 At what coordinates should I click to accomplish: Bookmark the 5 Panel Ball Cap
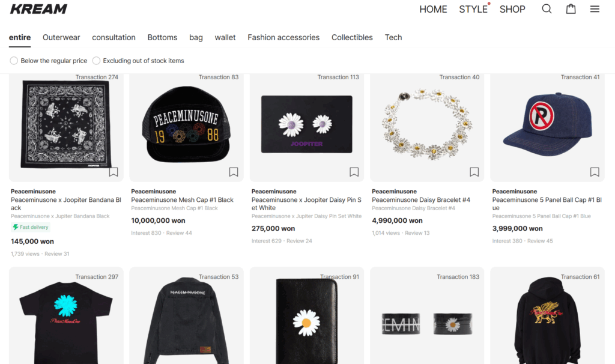[595, 172]
